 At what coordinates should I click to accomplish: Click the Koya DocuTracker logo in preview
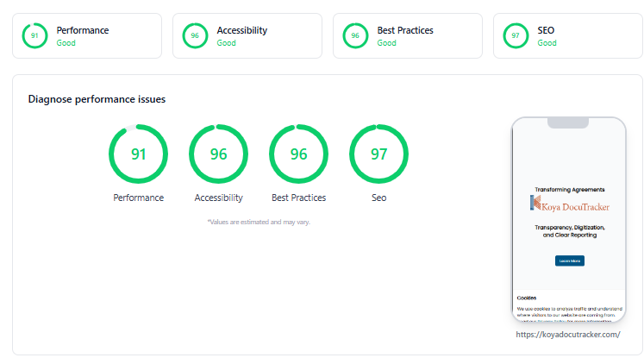coord(570,204)
